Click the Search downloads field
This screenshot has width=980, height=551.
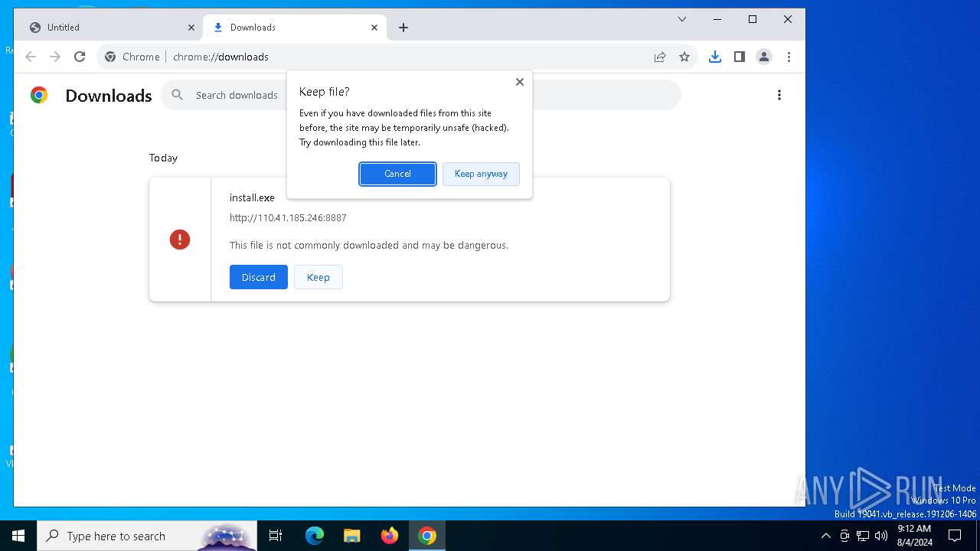coord(421,95)
